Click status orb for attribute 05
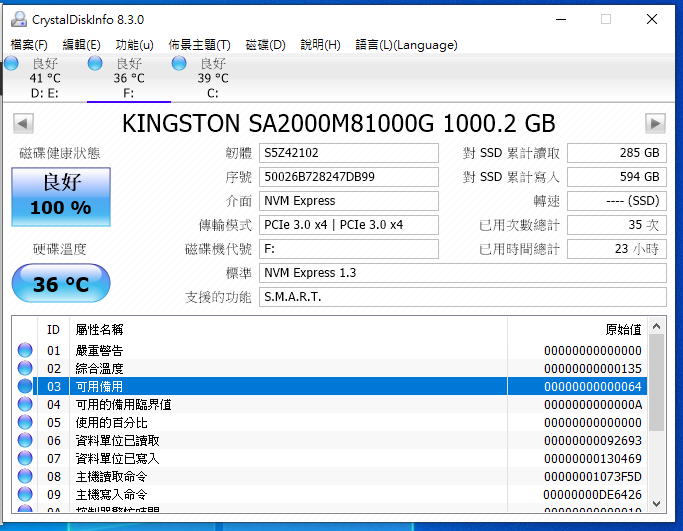The width and height of the screenshot is (683, 531). pos(25,422)
